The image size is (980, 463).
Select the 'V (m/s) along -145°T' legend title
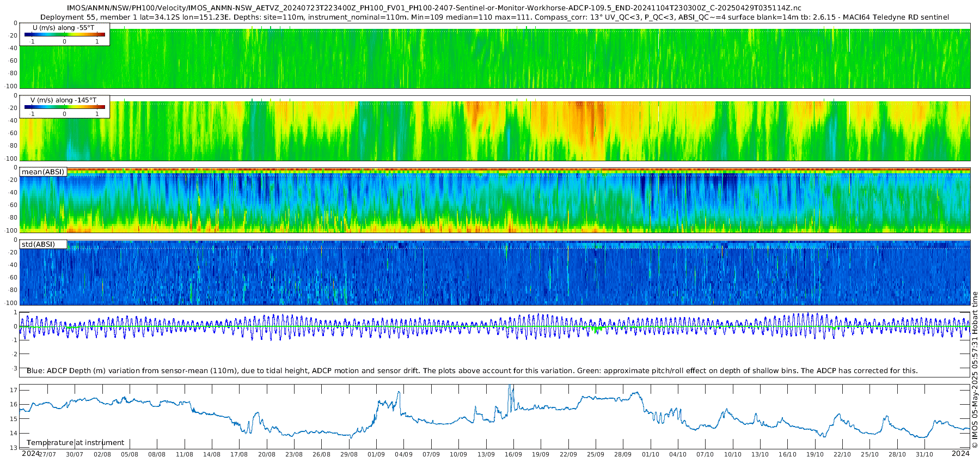pyautogui.click(x=63, y=100)
